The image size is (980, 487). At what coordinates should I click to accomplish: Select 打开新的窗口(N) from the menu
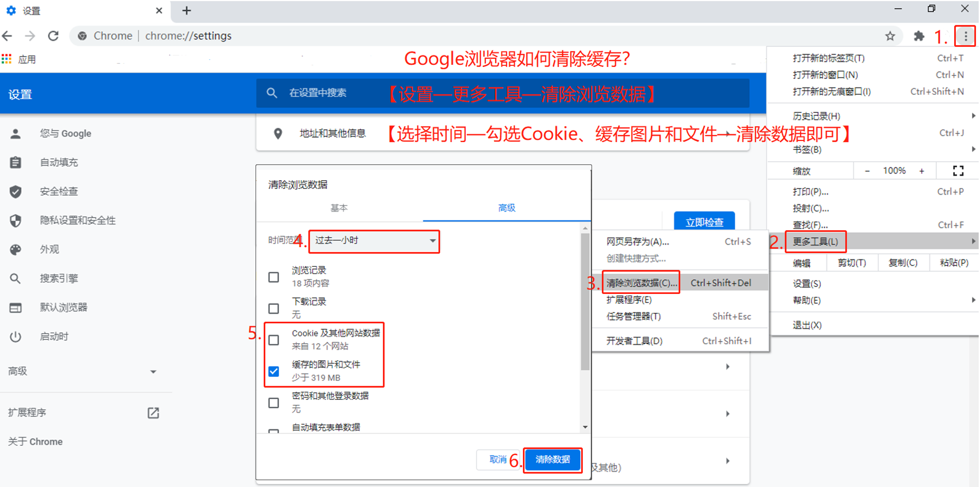(x=873, y=75)
